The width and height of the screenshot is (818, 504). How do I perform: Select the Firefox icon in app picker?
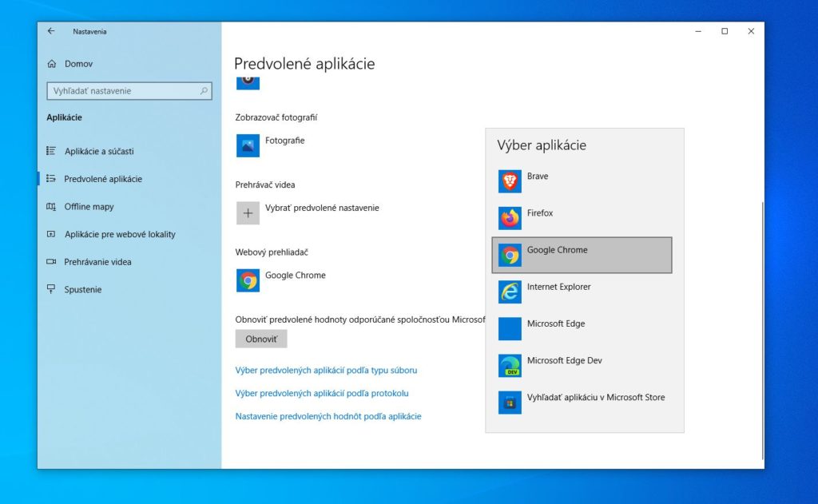pyautogui.click(x=510, y=218)
